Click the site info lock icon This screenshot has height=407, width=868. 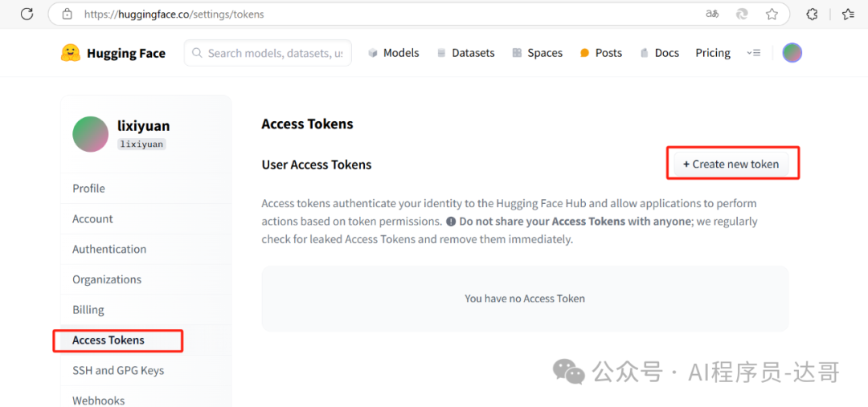point(67,14)
